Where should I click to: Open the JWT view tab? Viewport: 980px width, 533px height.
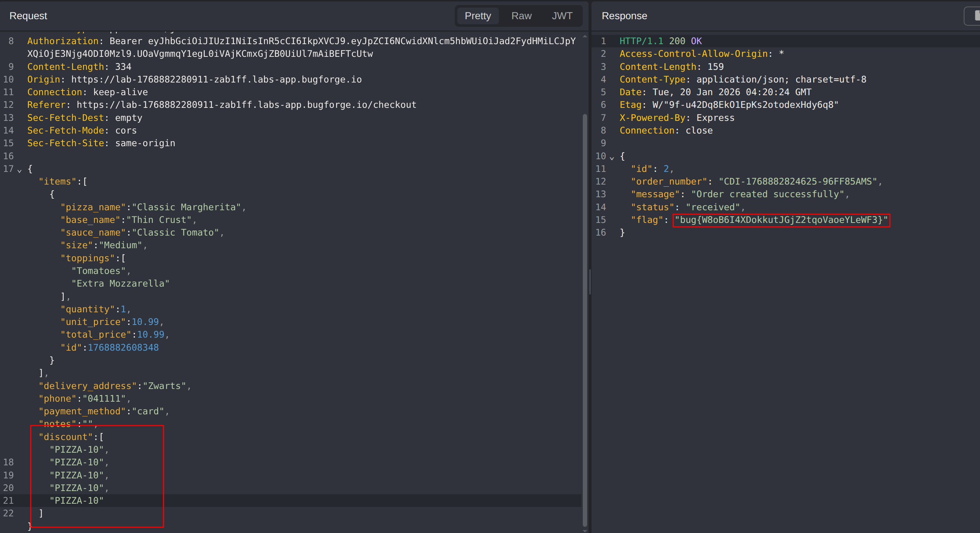(562, 16)
